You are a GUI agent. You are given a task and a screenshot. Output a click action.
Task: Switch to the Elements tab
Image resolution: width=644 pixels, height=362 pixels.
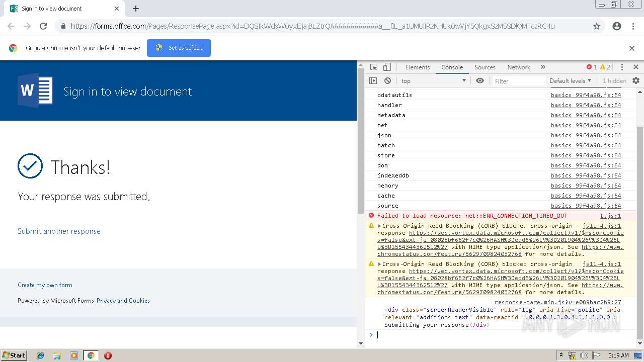(x=418, y=67)
